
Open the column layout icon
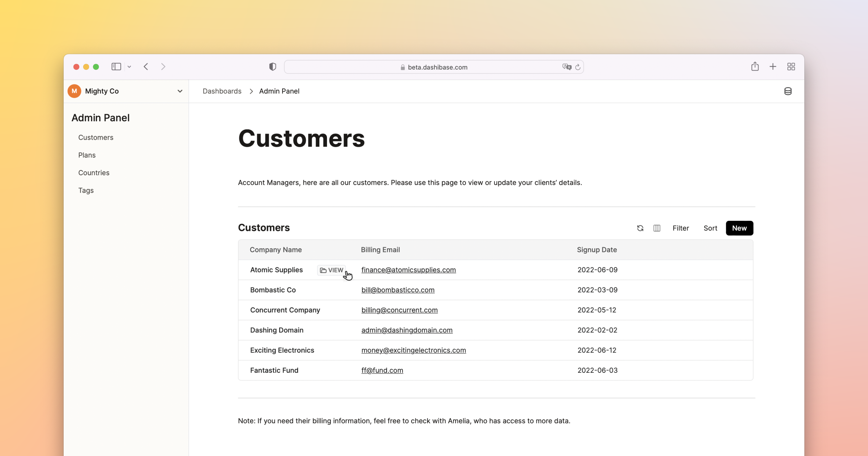point(657,228)
